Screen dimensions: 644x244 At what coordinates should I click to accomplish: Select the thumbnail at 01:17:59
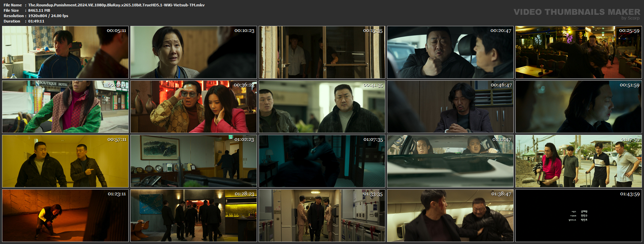578,161
